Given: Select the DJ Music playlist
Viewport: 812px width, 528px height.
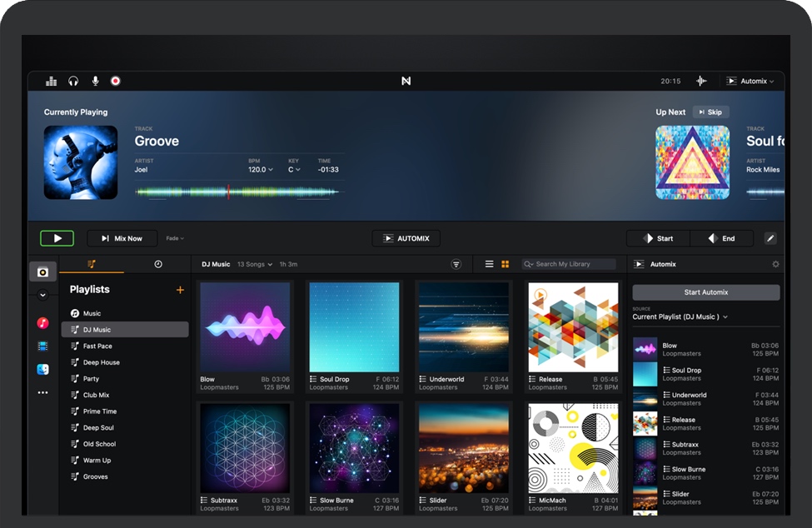Looking at the screenshot, I should [x=124, y=330].
